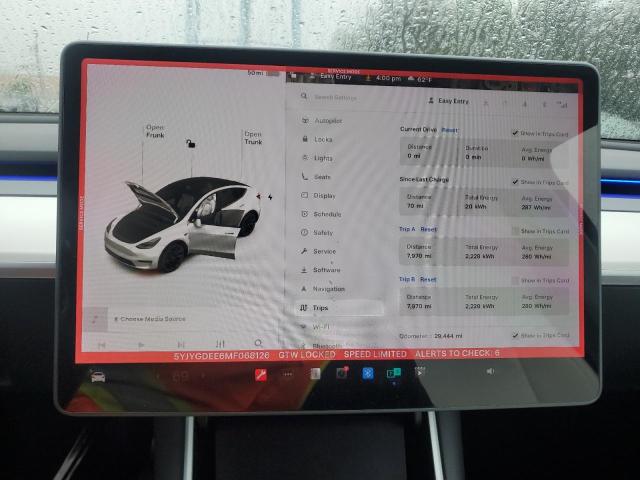The height and width of the screenshot is (480, 640).
Task: Open the Safety settings menu
Action: tap(317, 233)
